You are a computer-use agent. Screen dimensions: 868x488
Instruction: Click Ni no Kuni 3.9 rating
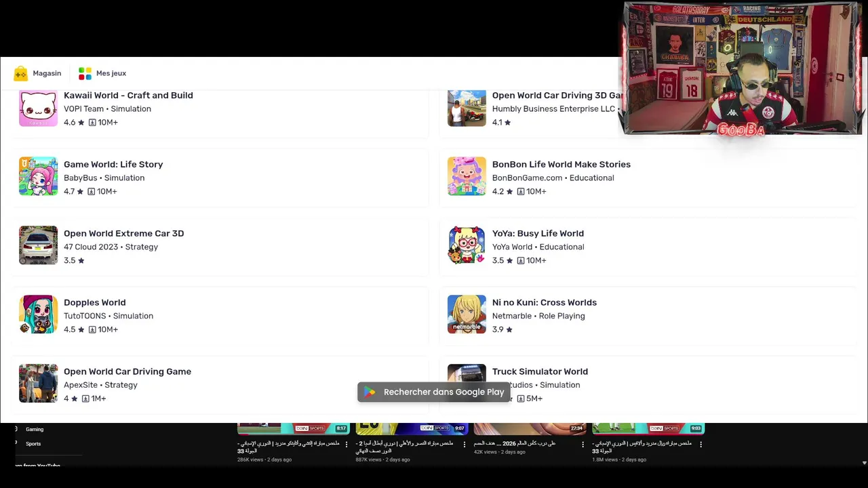pos(502,330)
